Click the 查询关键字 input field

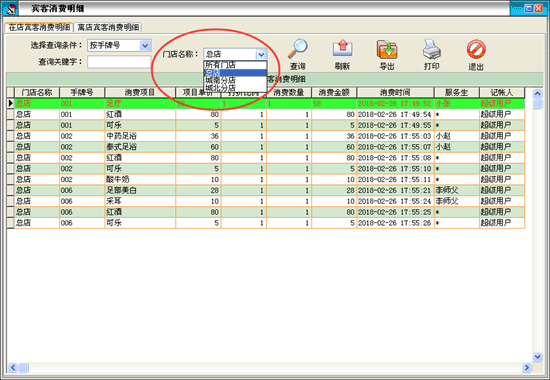119,62
